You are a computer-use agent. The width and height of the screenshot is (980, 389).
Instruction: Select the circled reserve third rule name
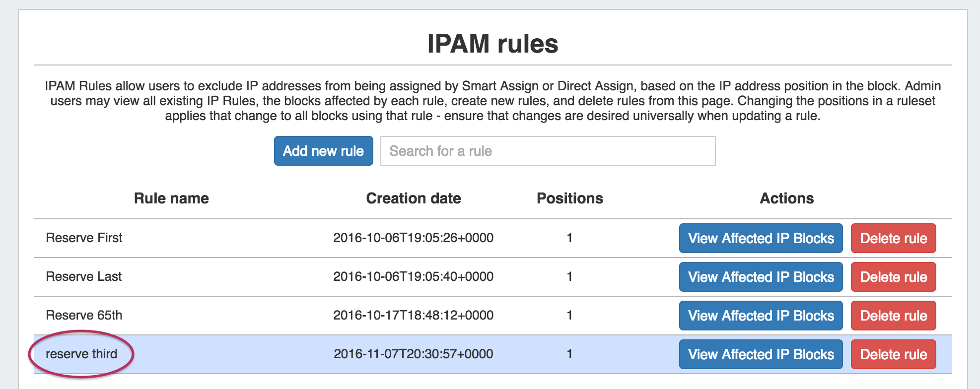click(x=81, y=354)
